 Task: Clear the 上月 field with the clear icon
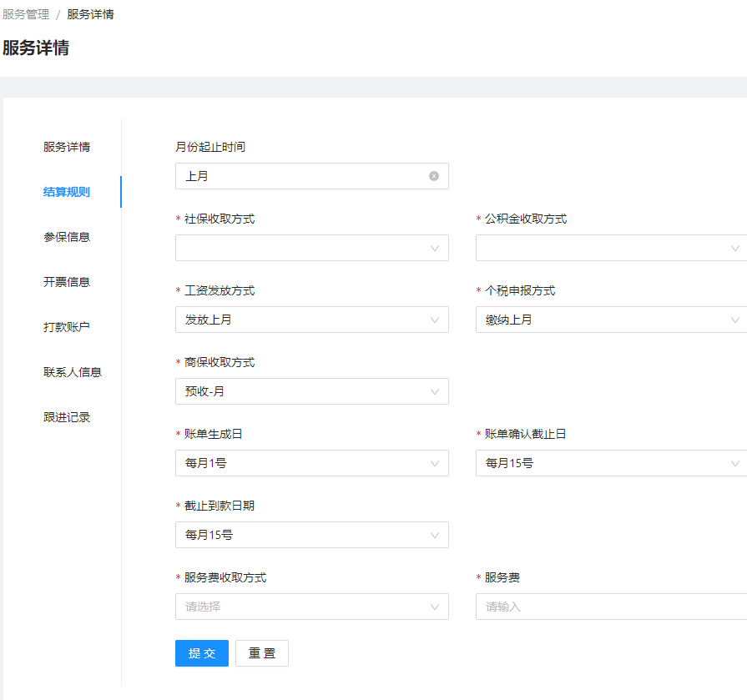(433, 176)
